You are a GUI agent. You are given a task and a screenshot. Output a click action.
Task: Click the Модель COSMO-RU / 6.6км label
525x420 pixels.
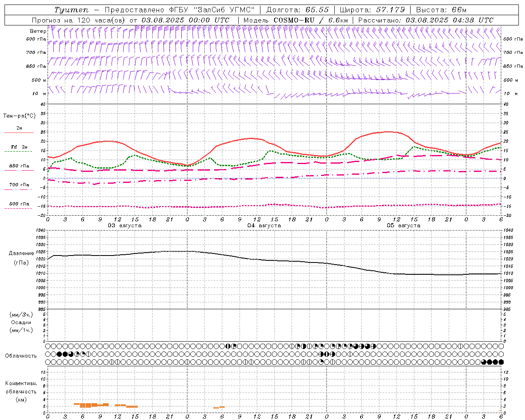click(296, 20)
